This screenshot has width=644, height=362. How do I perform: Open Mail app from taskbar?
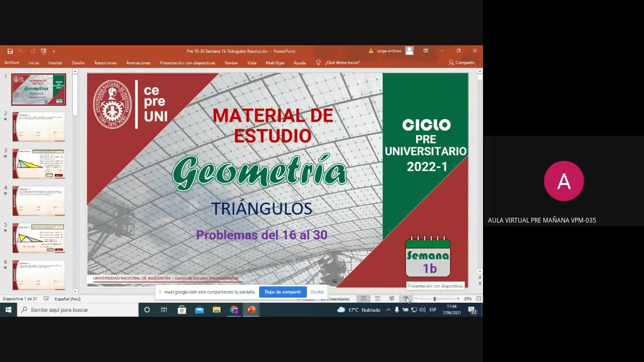pyautogui.click(x=199, y=310)
